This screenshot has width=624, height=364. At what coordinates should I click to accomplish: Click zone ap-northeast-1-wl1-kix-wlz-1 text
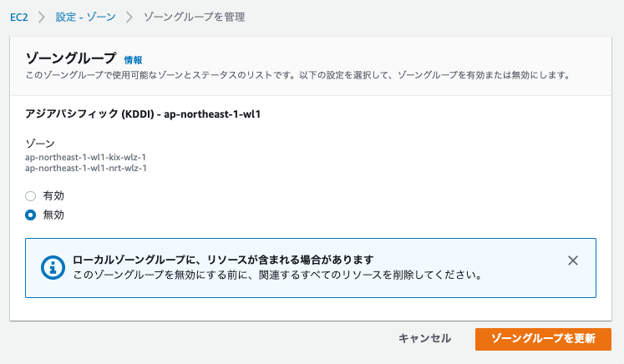tap(85, 157)
